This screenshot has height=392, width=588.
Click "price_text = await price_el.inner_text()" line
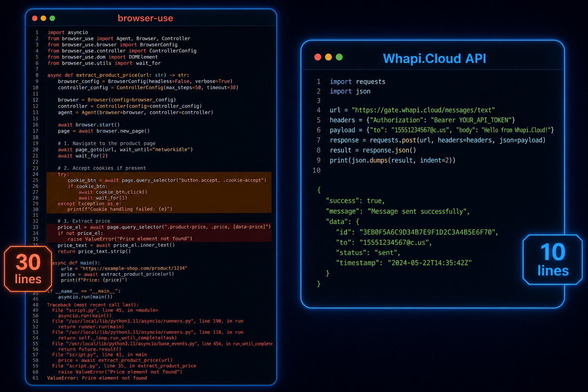coord(116,245)
